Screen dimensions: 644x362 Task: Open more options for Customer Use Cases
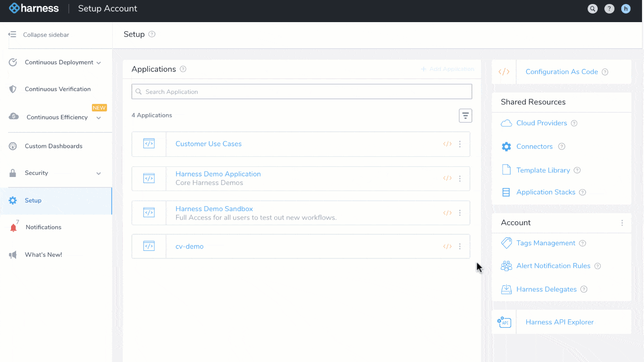point(460,144)
